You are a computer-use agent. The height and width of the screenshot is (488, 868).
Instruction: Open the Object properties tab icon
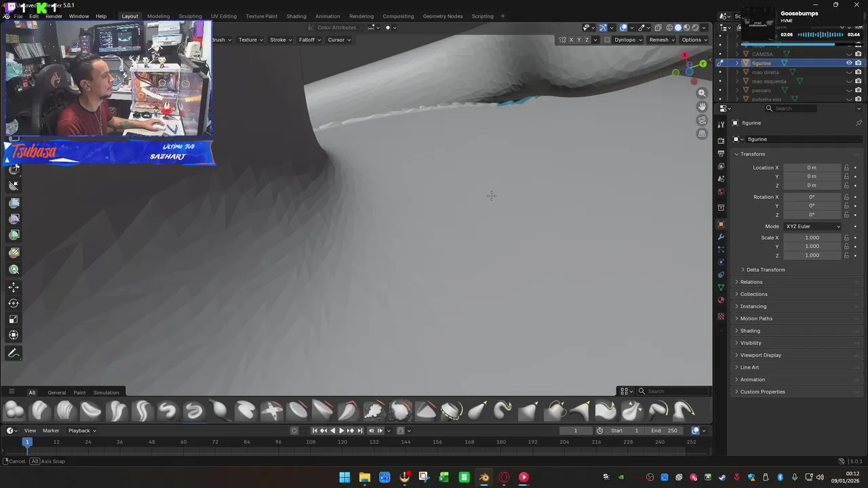pyautogui.click(x=721, y=224)
